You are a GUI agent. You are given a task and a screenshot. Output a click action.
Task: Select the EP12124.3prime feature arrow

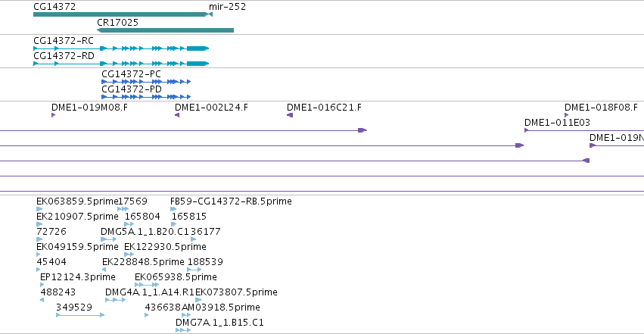click(x=42, y=285)
